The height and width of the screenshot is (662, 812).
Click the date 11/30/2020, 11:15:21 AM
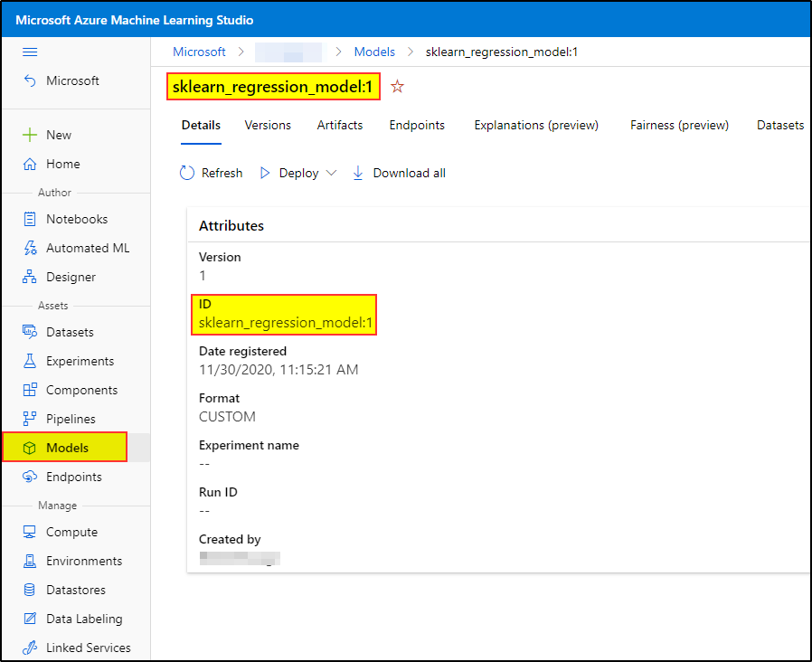279,370
